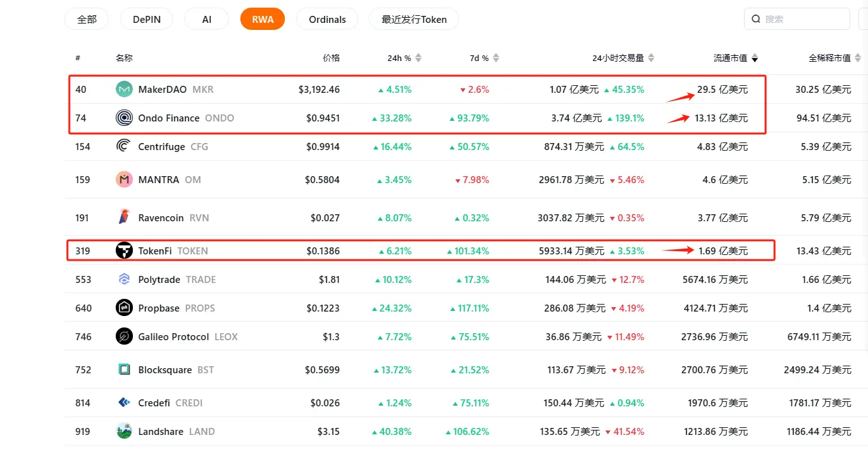Select the DePIN category tab
The width and height of the screenshot is (868, 454).
[x=147, y=19]
